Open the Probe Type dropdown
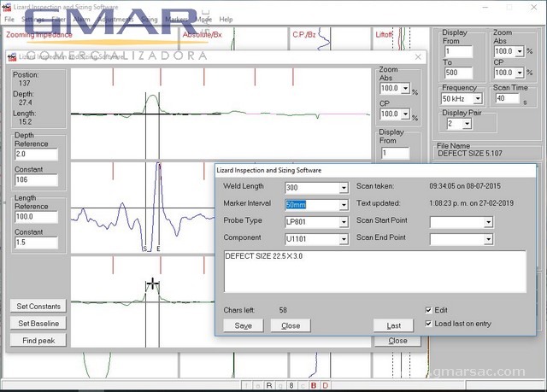547x392 pixels. [344, 222]
